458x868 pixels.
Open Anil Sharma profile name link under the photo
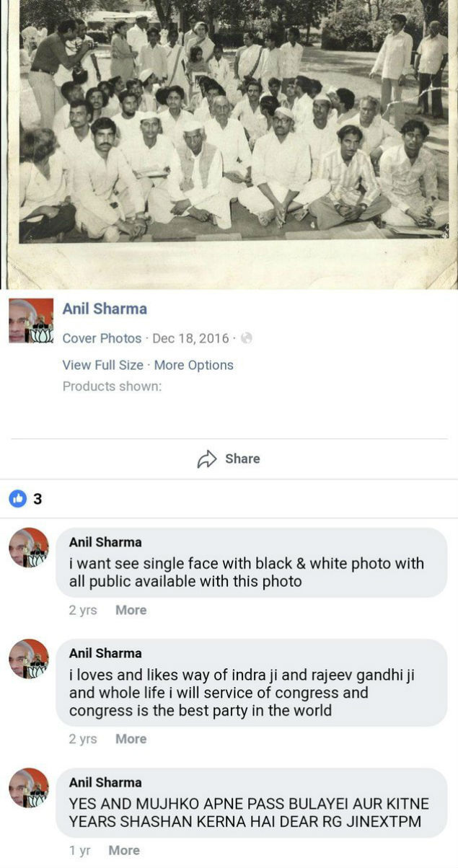coord(105,309)
